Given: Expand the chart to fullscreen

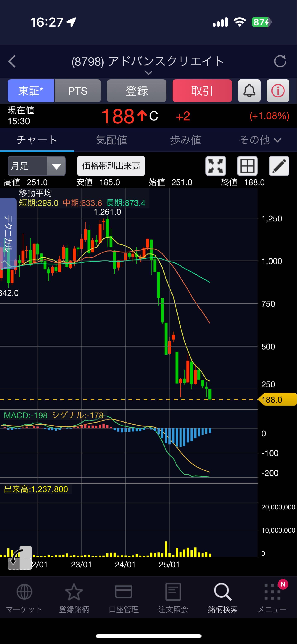Looking at the screenshot, I should pos(216,166).
